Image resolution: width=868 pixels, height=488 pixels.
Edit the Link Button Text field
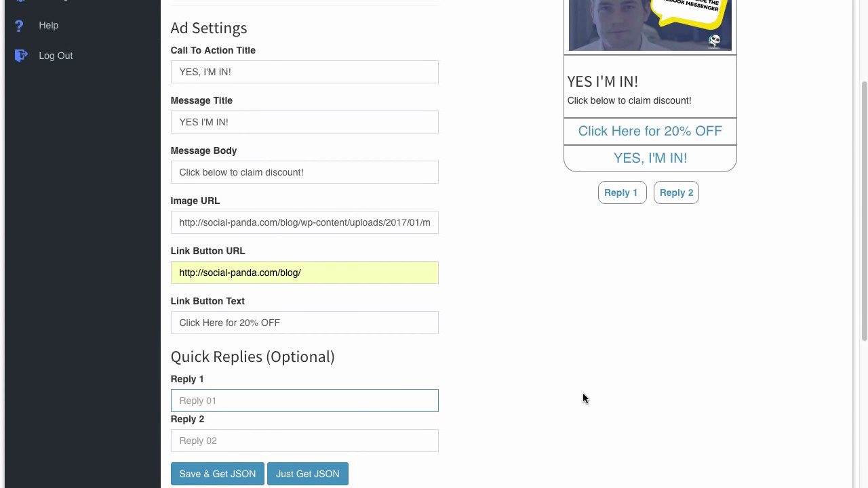coord(304,323)
